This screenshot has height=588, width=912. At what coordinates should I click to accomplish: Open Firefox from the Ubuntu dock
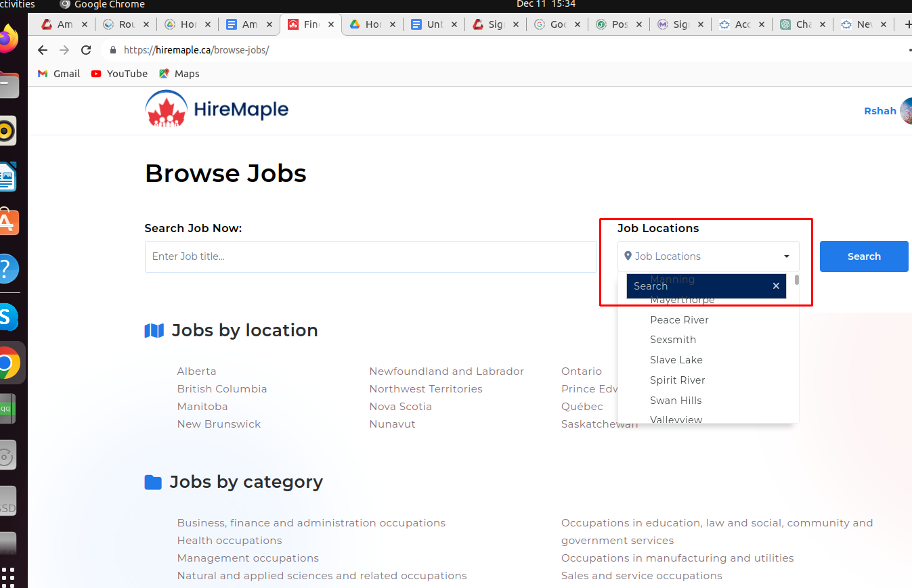(7, 37)
